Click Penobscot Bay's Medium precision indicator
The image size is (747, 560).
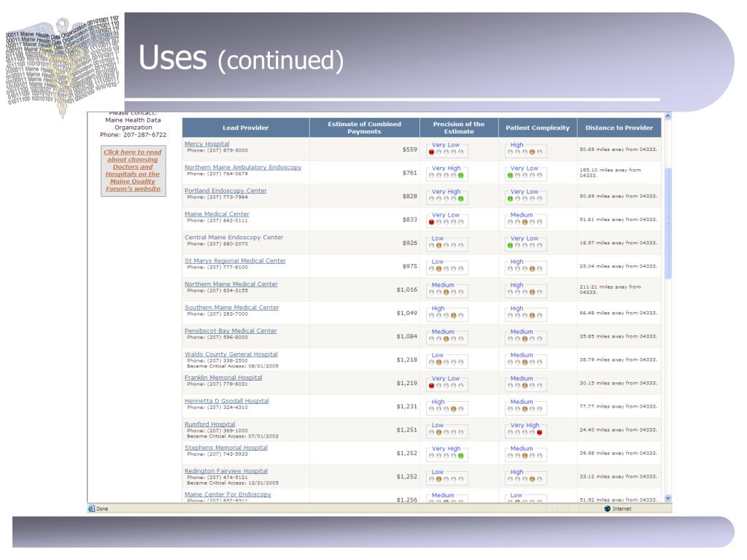446,335
